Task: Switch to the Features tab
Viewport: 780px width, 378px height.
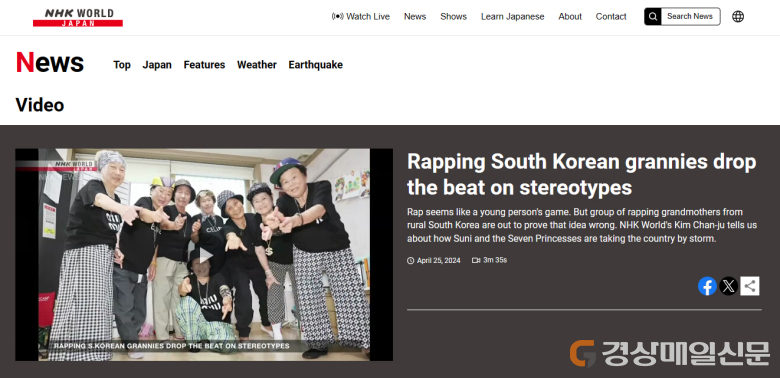Action: click(x=204, y=65)
